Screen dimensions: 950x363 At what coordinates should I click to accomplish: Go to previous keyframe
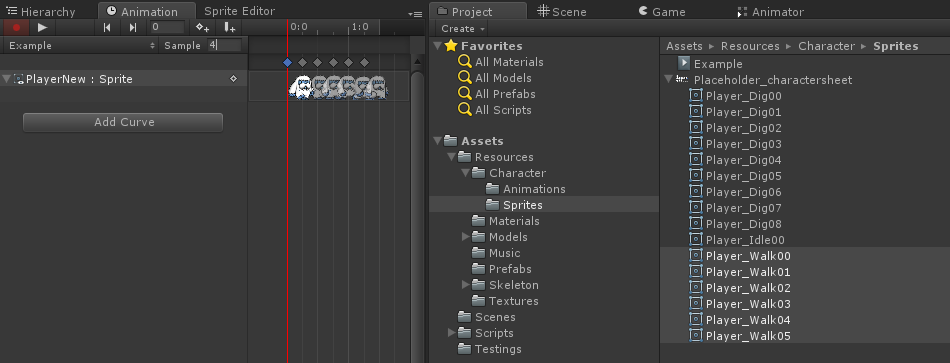107,27
